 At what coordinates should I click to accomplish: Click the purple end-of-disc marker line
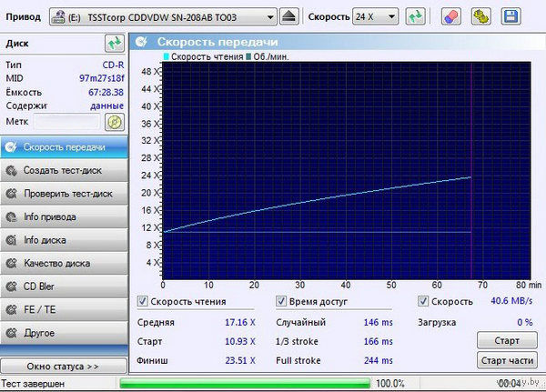click(x=471, y=171)
